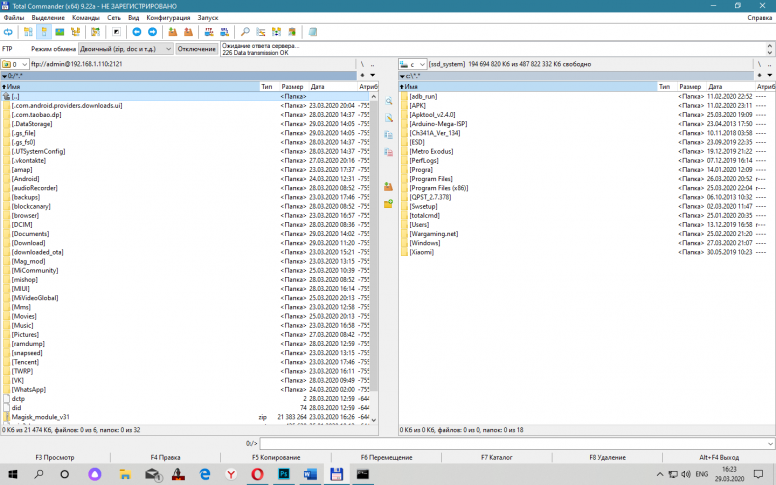Open synchronize directories toolbar icon
Screen dimensions: 776x485
[x=277, y=32]
